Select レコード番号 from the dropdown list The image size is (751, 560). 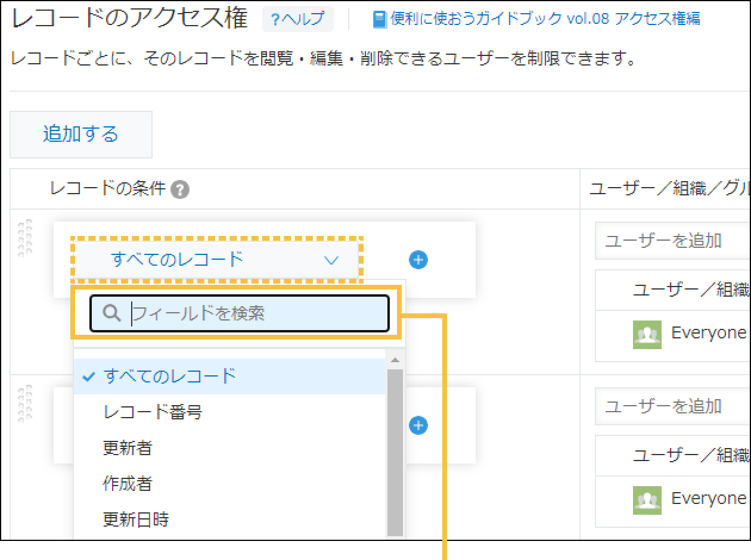click(153, 411)
